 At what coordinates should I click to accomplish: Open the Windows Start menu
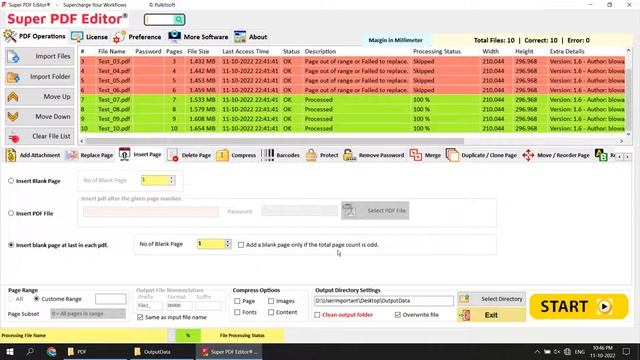tap(9, 351)
